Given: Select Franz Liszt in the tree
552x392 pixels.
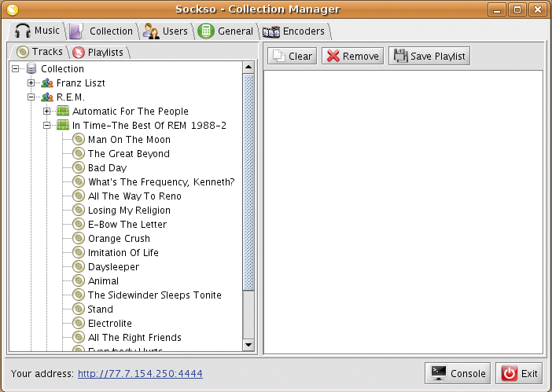Looking at the screenshot, I should coord(81,83).
